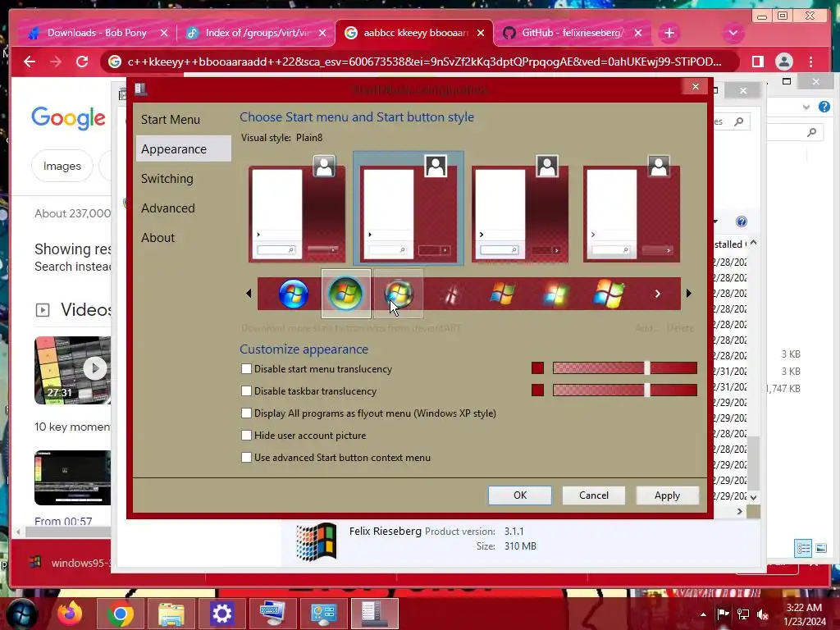Select Images filter on Google

pyautogui.click(x=62, y=166)
